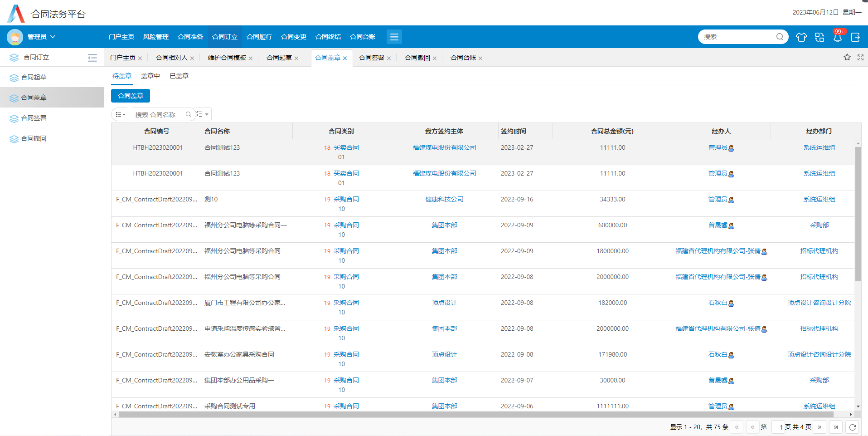The height and width of the screenshot is (436, 868).
Task: Click the 采购部 department link in 30000.00 row
Action: point(819,380)
